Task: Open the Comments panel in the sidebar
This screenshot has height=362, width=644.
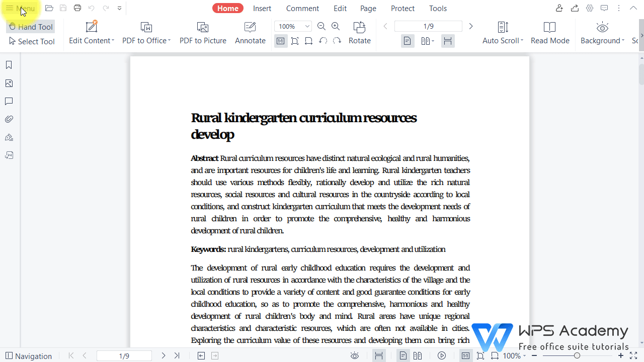Action: (9, 101)
